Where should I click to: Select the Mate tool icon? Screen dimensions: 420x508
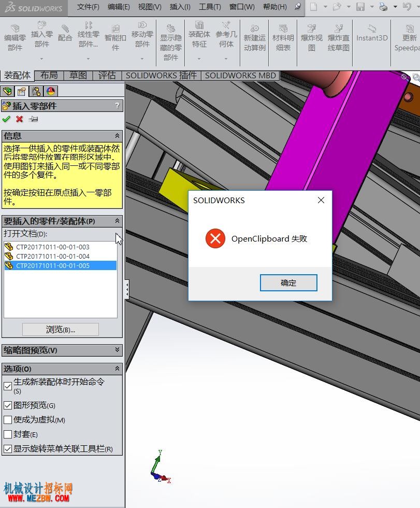pyautogui.click(x=65, y=28)
